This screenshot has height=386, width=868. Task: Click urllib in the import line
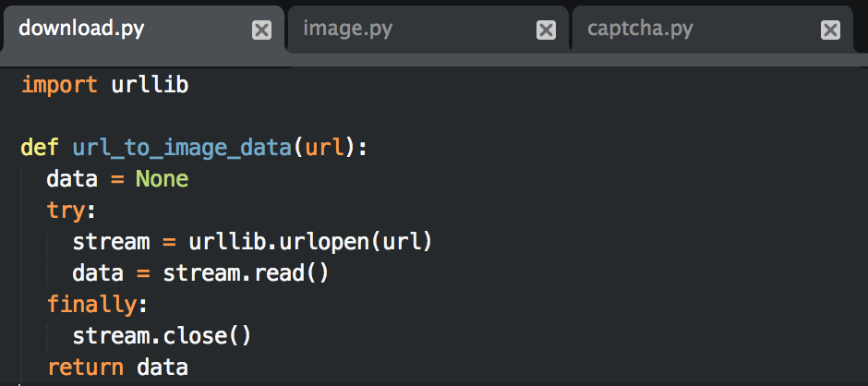[150, 85]
